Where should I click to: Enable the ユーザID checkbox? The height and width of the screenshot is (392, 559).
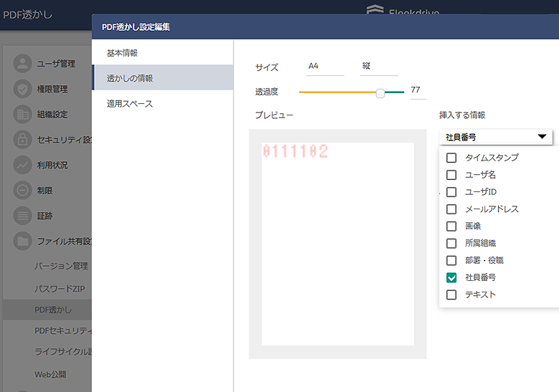click(451, 192)
